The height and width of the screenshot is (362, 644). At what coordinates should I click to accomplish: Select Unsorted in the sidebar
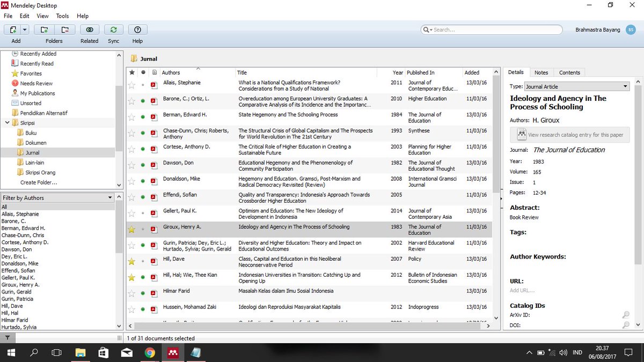point(31,103)
